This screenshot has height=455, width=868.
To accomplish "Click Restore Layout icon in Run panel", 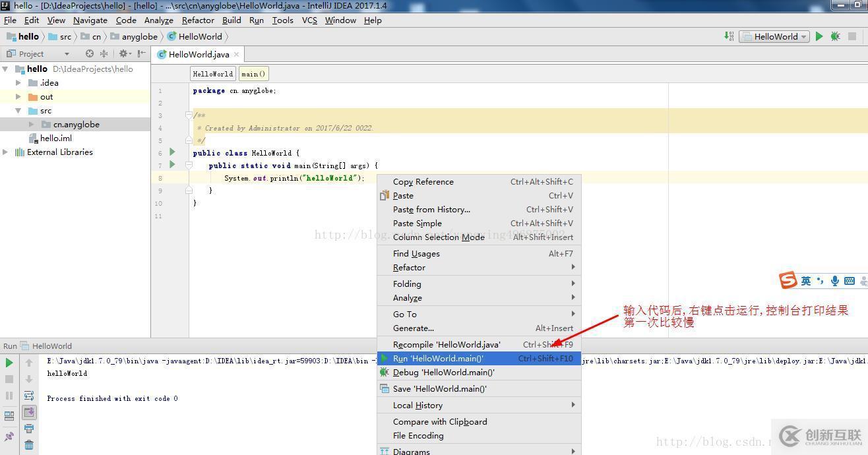I will 9,416.
